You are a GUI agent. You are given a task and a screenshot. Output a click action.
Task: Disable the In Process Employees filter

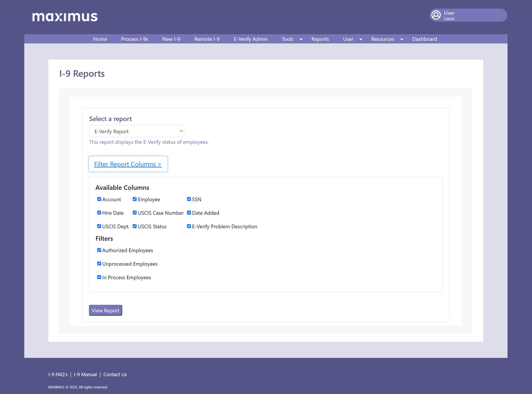[x=99, y=277]
